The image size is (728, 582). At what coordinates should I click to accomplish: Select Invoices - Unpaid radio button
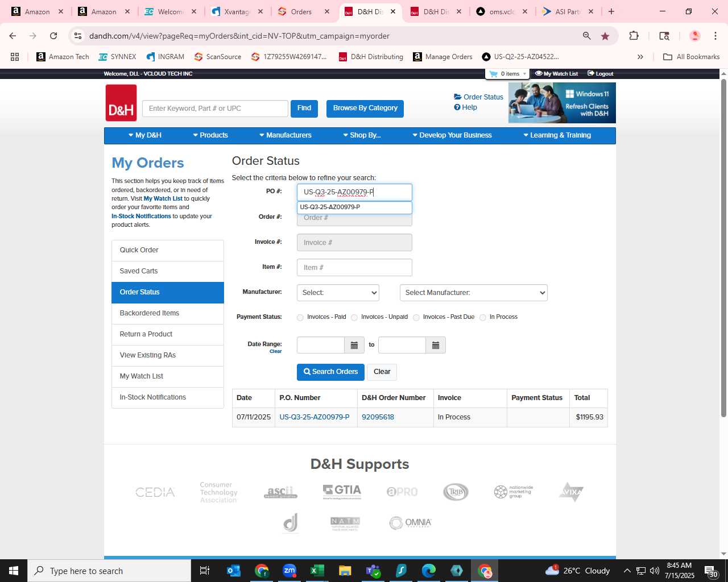pyautogui.click(x=354, y=317)
